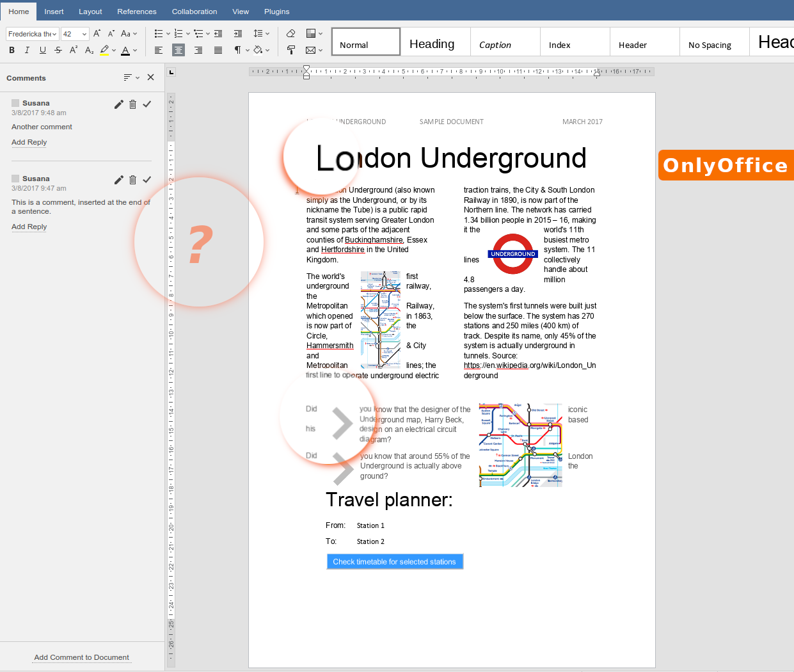Apply yellow highlight color swatch
The image size is (794, 672).
click(104, 50)
